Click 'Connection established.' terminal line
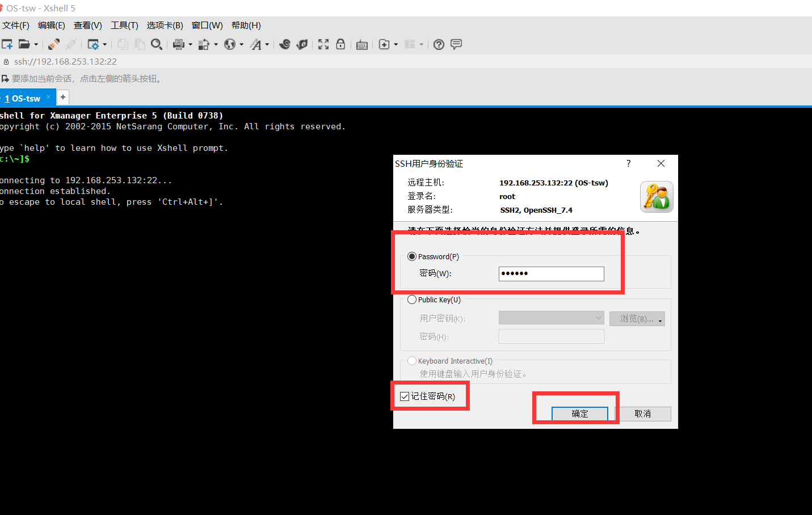 (x=55, y=191)
